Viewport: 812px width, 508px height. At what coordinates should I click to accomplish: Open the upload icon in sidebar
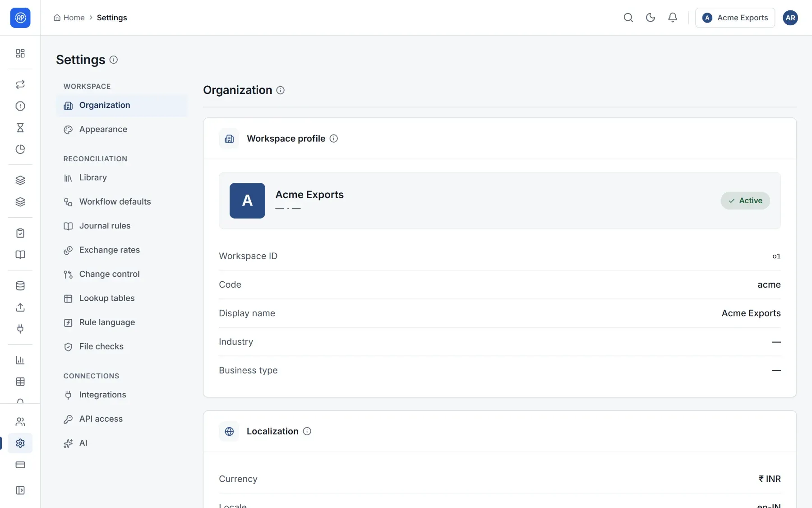(20, 308)
